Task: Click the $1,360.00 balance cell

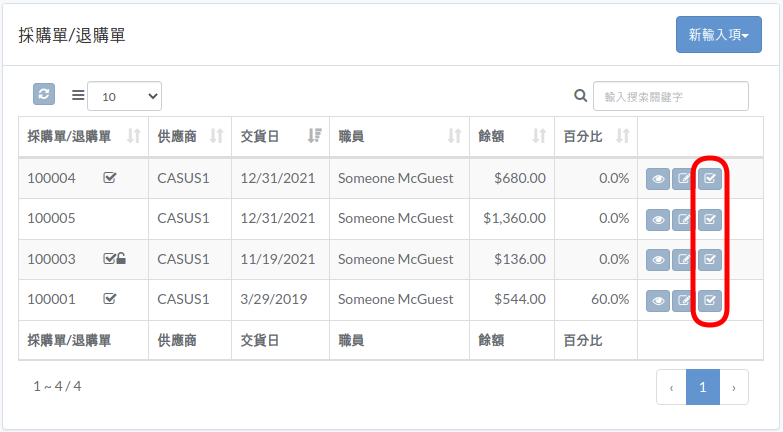Action: click(514, 218)
